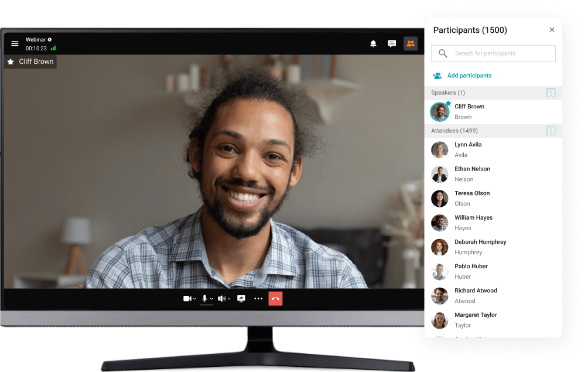Click the Search for participants field
This screenshot has width=588, height=372.
click(x=493, y=54)
